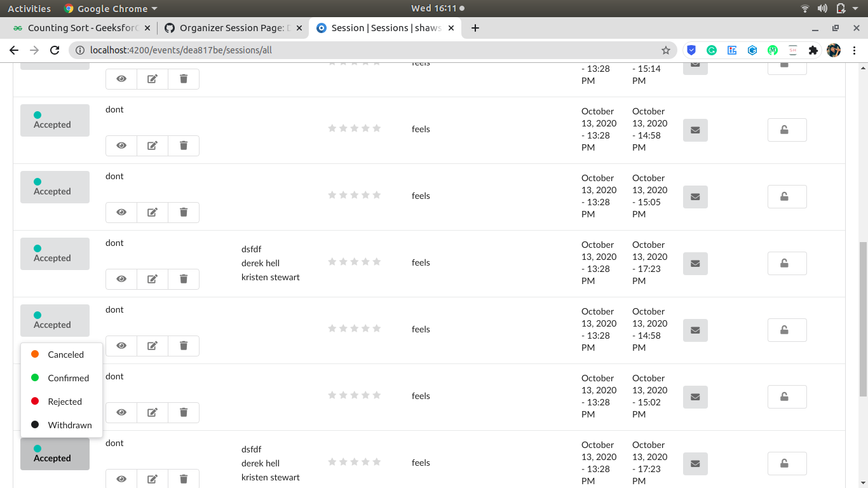868x488 pixels.
Task: Reload the sessions page
Action: point(55,50)
